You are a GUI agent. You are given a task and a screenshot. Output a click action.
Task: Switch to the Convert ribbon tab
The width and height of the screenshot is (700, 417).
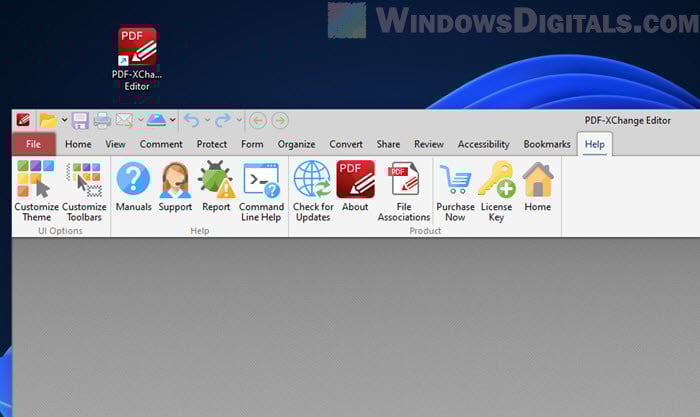click(x=346, y=144)
